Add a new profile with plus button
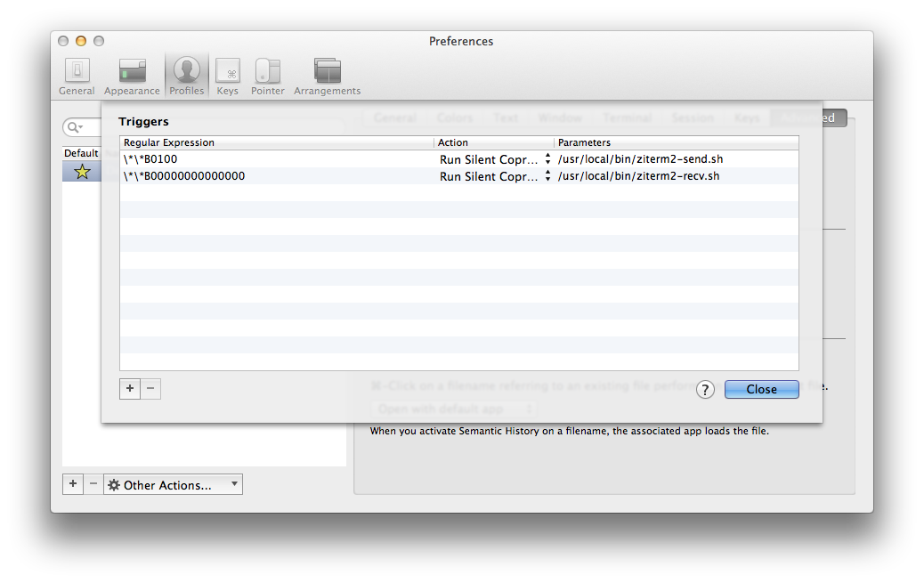This screenshot has height=583, width=924. point(73,484)
